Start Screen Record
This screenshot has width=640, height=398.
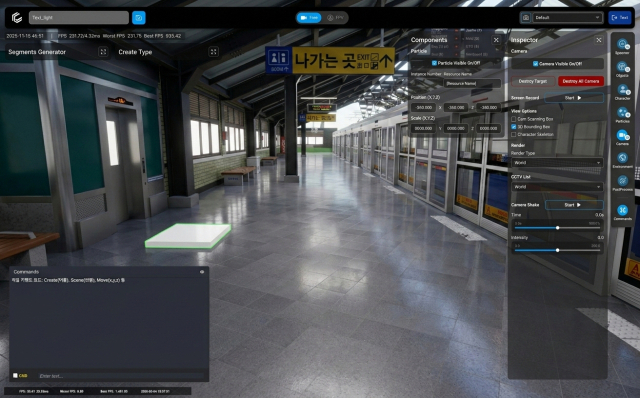[573, 98]
